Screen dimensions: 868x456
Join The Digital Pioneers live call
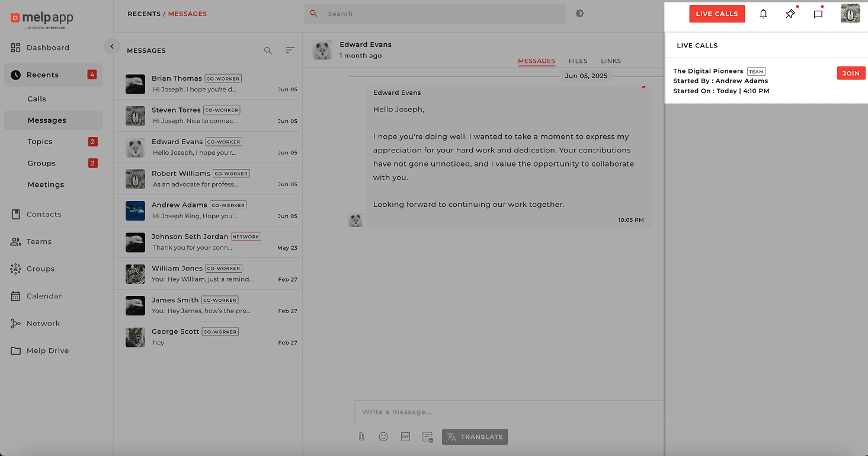coord(851,74)
